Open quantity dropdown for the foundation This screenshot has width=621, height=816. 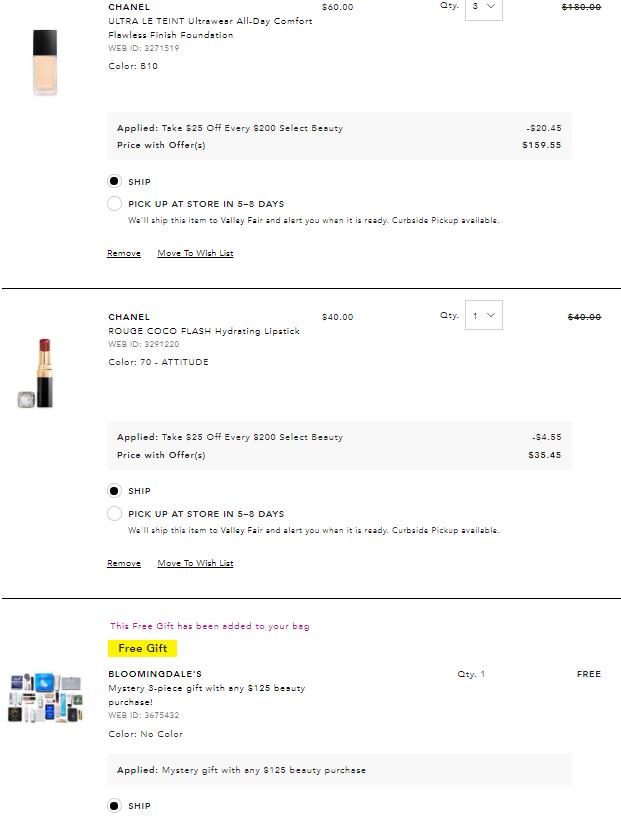point(483,7)
